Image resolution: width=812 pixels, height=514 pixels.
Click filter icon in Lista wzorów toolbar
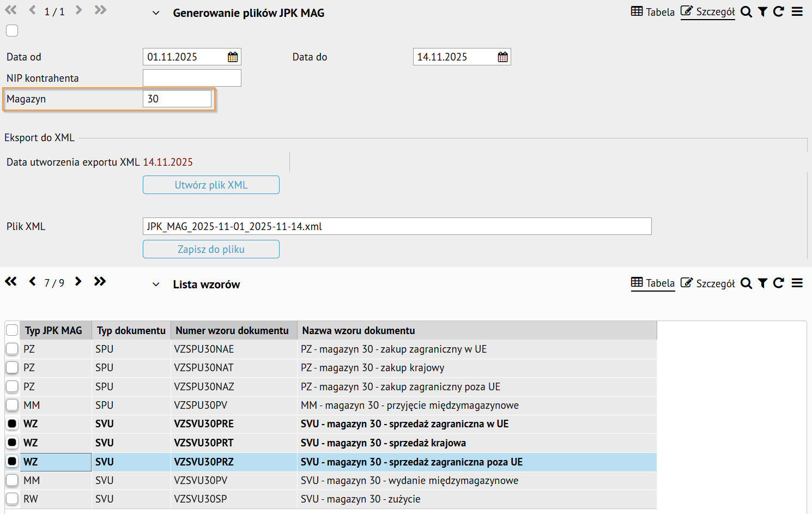point(762,283)
